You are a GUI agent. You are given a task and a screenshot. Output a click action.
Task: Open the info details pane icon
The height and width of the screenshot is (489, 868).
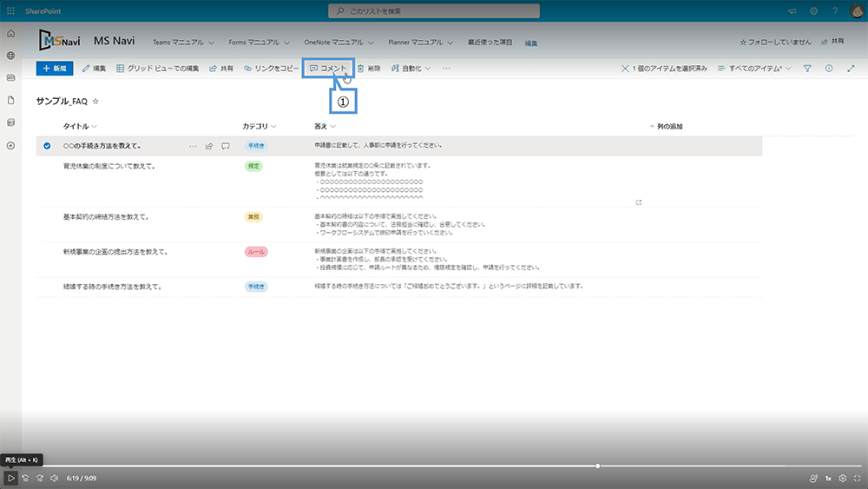pos(829,68)
